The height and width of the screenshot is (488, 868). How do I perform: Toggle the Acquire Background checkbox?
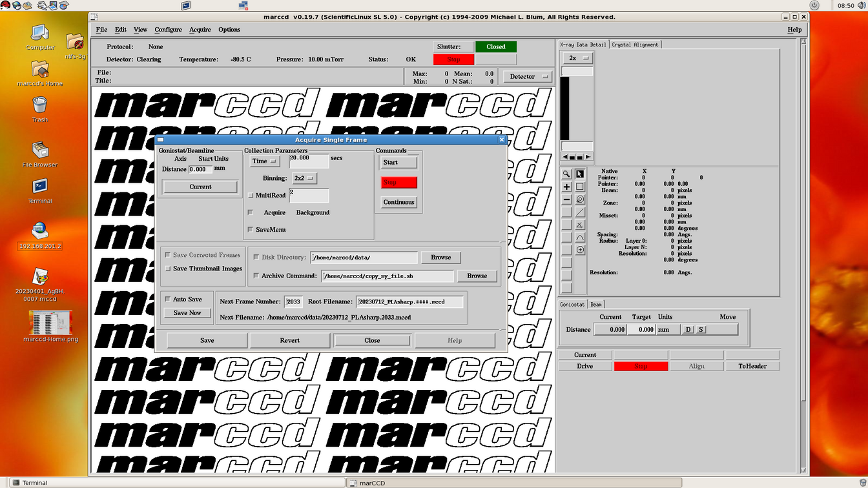(251, 212)
